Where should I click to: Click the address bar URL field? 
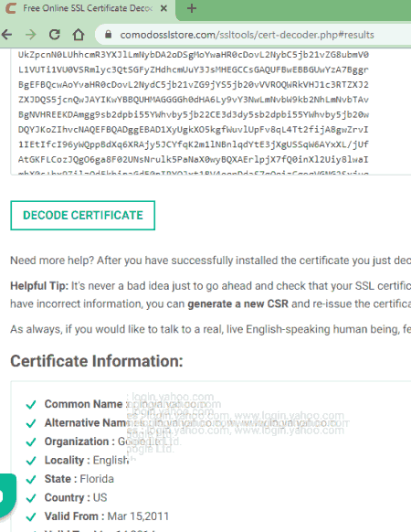247,35
